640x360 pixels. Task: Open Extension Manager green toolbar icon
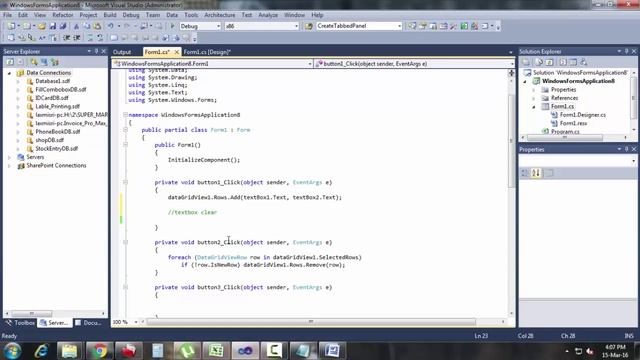tap(464, 26)
